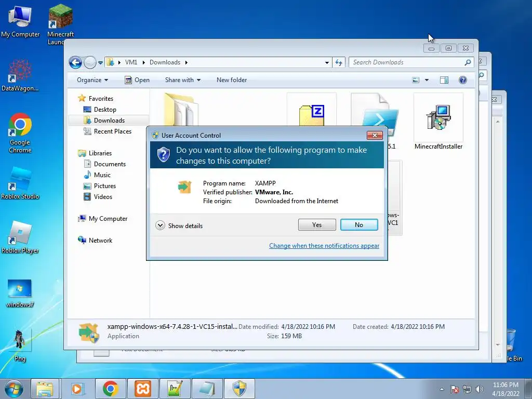Viewport: 532px width, 399px height.
Task: Click the Google Chrome desktop shortcut
Action: tap(20, 133)
